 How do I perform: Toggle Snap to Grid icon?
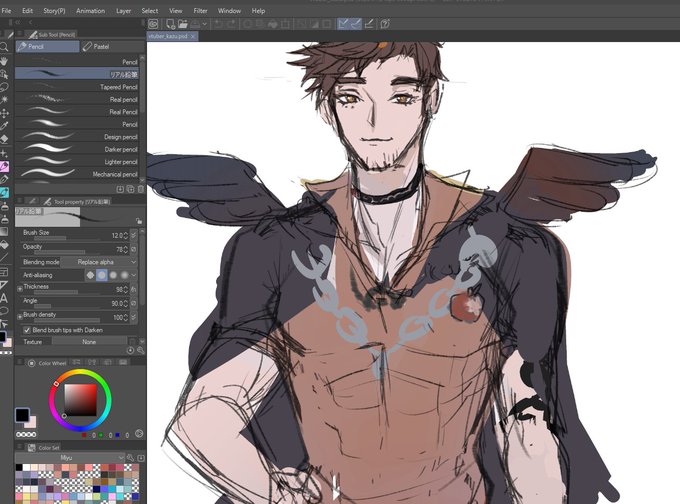pyautogui.click(x=369, y=24)
